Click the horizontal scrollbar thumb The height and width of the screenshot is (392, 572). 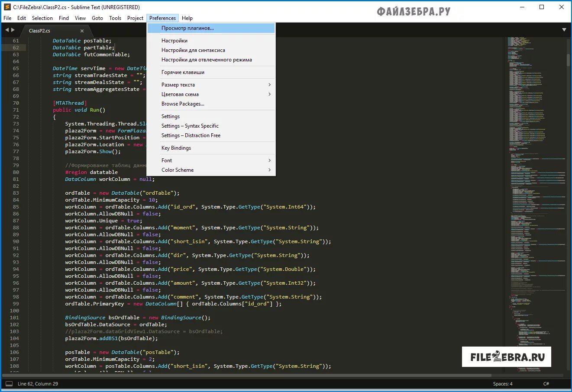247,375
